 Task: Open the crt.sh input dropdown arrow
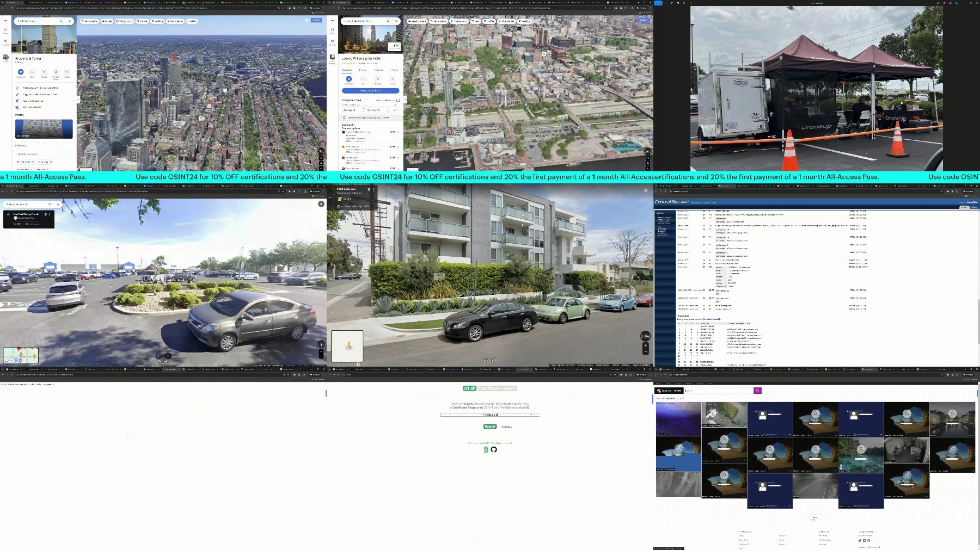531,415
